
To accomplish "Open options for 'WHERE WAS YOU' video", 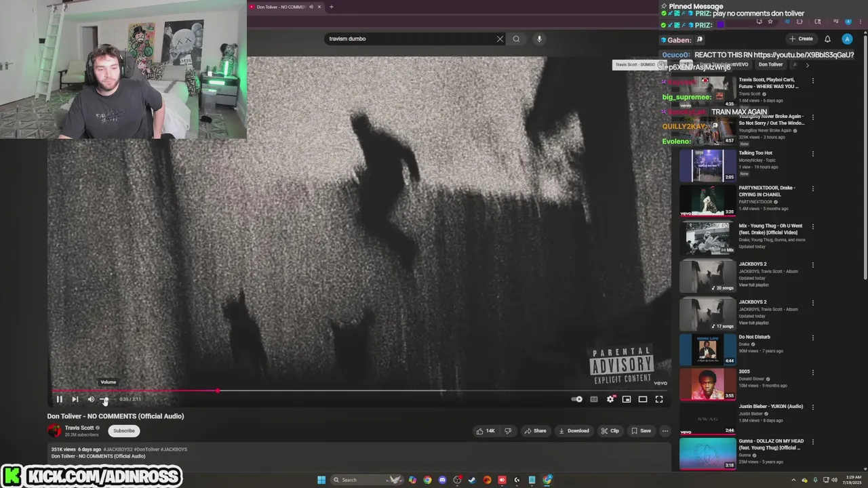I will coord(812,81).
